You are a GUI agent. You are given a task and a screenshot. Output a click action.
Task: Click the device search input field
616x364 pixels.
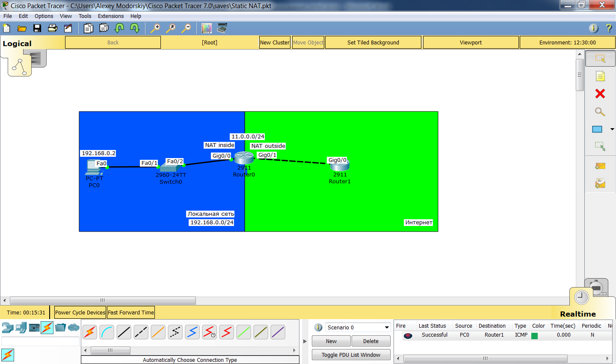click(40, 341)
